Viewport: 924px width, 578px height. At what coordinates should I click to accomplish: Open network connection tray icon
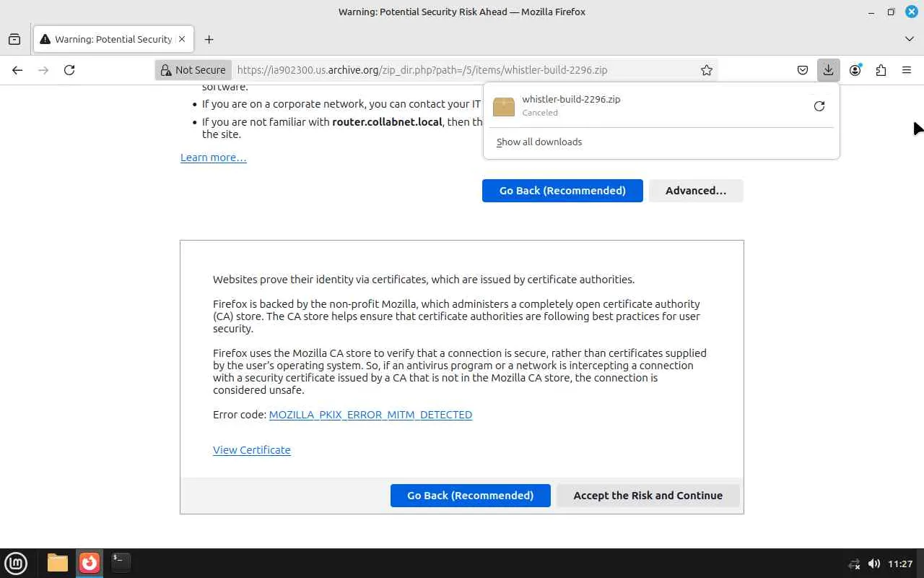click(x=854, y=564)
